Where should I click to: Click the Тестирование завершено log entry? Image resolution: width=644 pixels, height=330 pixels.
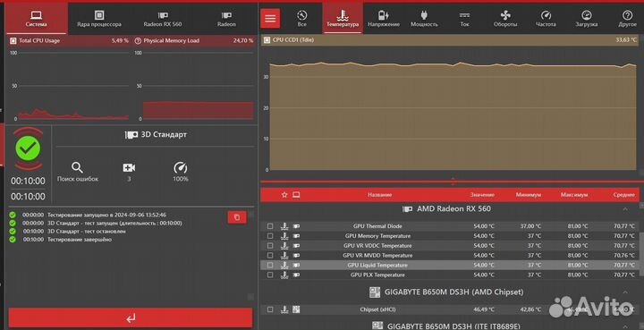80,240
